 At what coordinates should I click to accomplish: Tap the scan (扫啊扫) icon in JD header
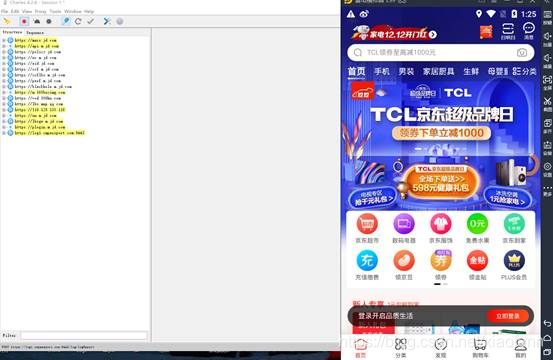[x=508, y=31]
